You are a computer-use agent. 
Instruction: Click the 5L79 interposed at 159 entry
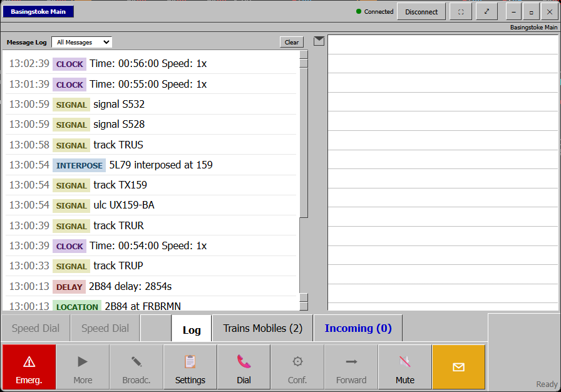click(151, 165)
